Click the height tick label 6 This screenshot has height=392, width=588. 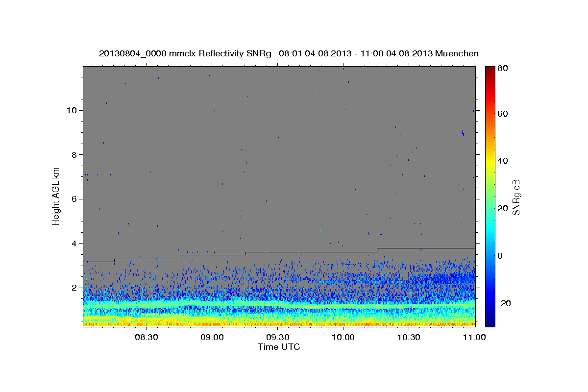74,199
